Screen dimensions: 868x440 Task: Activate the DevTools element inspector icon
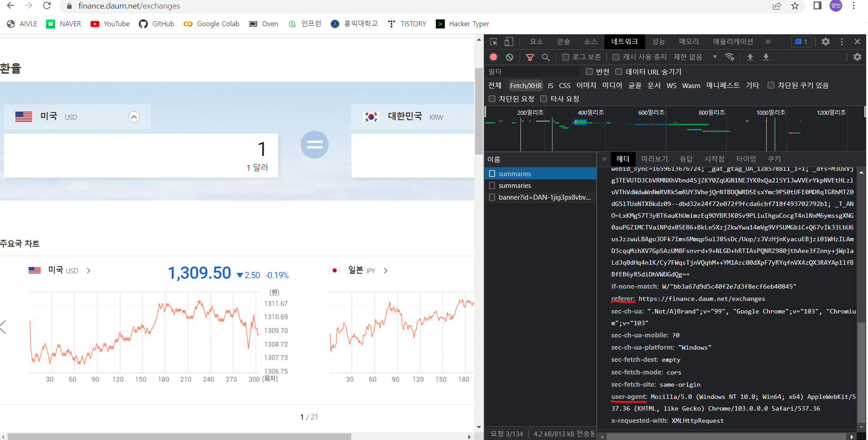coord(494,42)
